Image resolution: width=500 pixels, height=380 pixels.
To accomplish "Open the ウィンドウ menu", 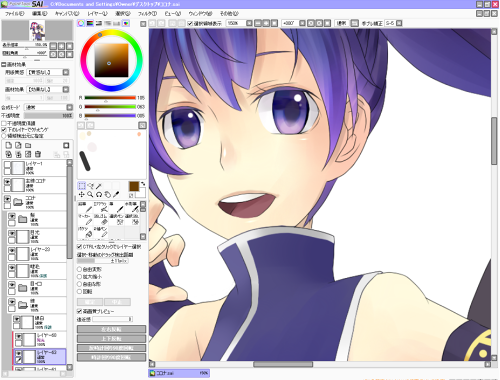I will coord(200,14).
